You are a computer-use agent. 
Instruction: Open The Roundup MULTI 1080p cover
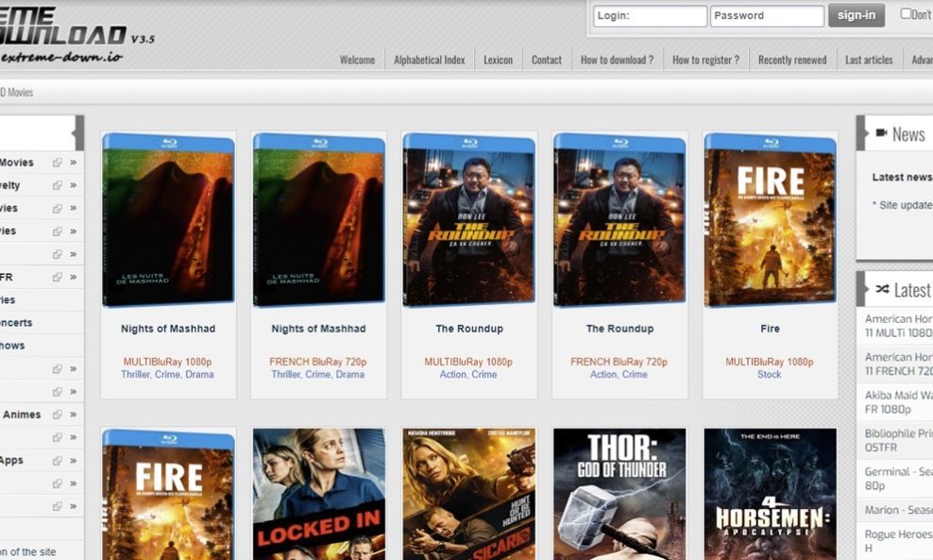(x=469, y=220)
